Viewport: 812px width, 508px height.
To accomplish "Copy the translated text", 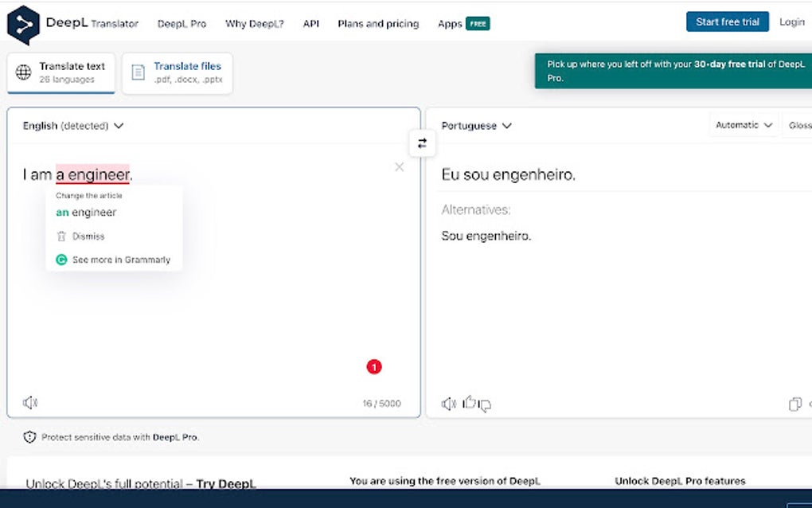I will pos(795,404).
